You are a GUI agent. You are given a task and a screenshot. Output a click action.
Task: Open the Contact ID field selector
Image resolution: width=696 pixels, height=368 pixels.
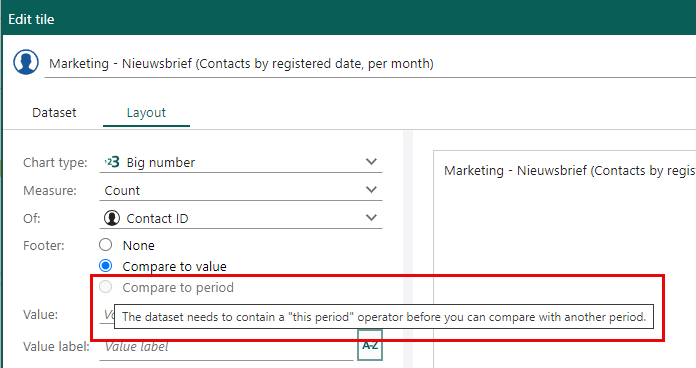pos(241,218)
